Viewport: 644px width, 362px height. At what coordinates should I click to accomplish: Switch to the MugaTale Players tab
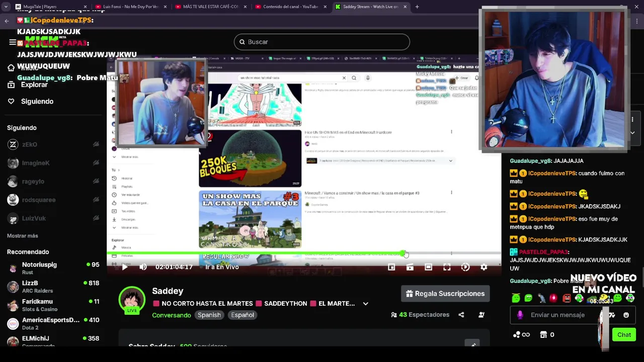coord(50,7)
